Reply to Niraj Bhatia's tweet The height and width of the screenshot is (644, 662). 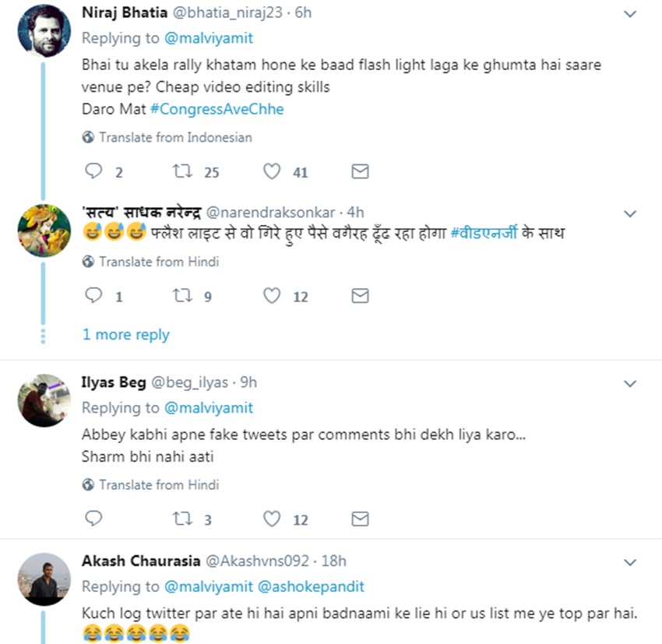click(x=93, y=172)
